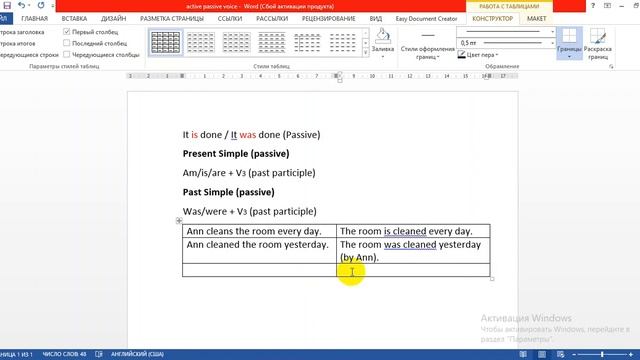This screenshot has width=640, height=360.
Task: Open Word help with the question mark
Action: (x=593, y=6)
